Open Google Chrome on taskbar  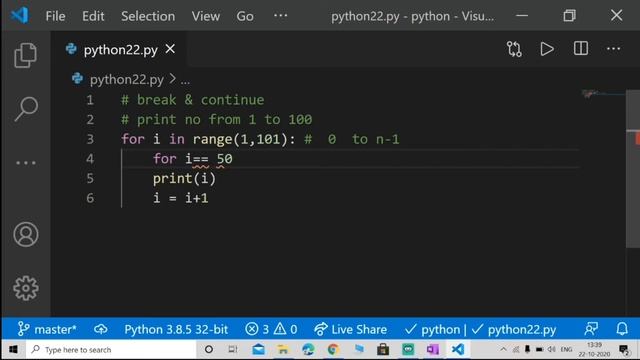[x=333, y=349]
